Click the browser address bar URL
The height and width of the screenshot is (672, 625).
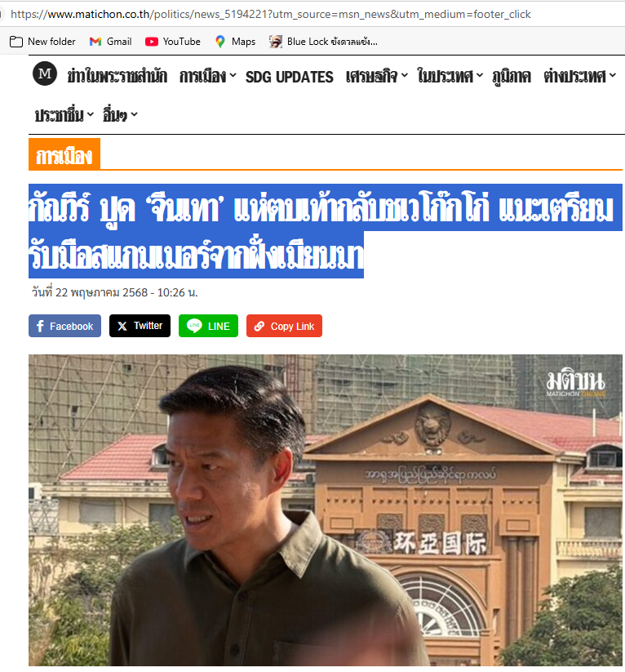(x=271, y=14)
